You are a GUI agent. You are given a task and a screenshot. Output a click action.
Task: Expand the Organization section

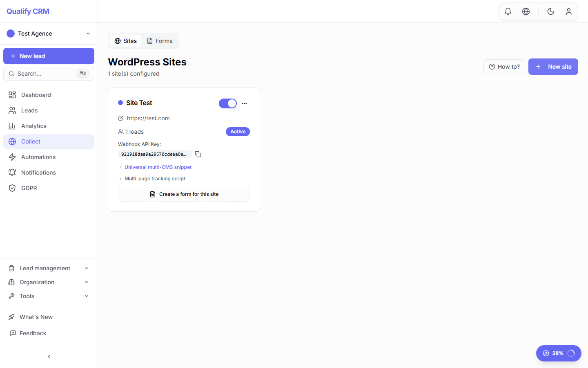coord(49,282)
